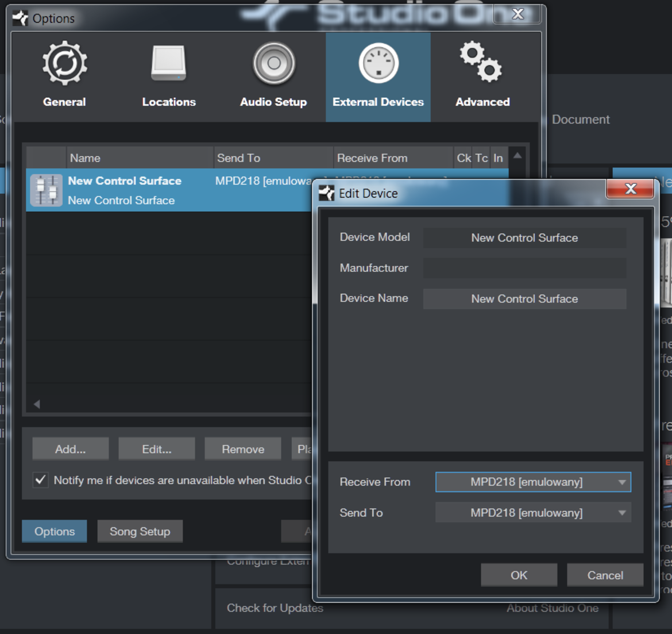Cancel the Edit Device dialog
This screenshot has width=672, height=634.
point(605,575)
